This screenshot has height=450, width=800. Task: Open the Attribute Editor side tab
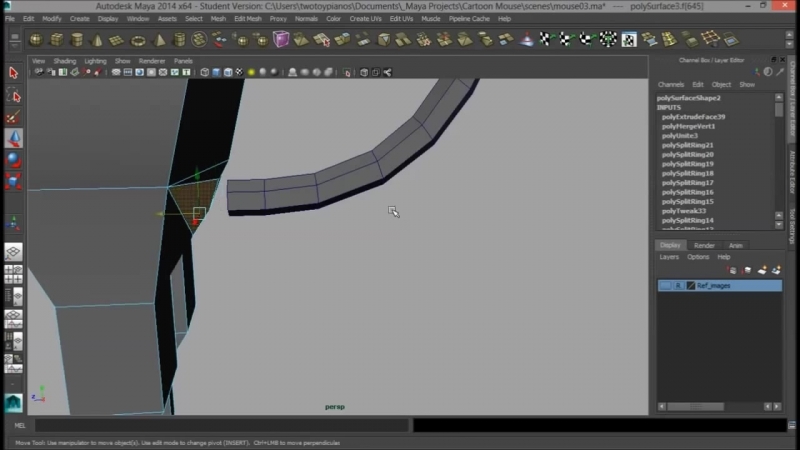[x=792, y=172]
